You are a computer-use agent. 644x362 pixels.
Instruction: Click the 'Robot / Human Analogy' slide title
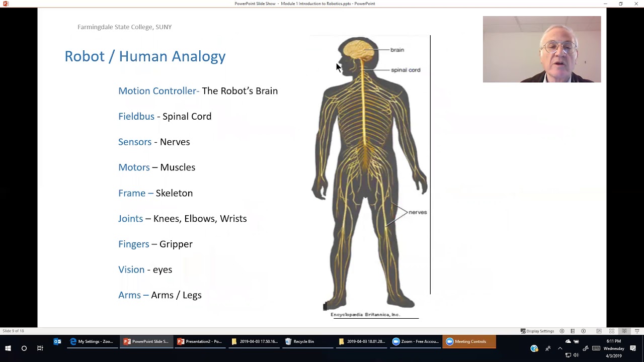click(x=145, y=56)
